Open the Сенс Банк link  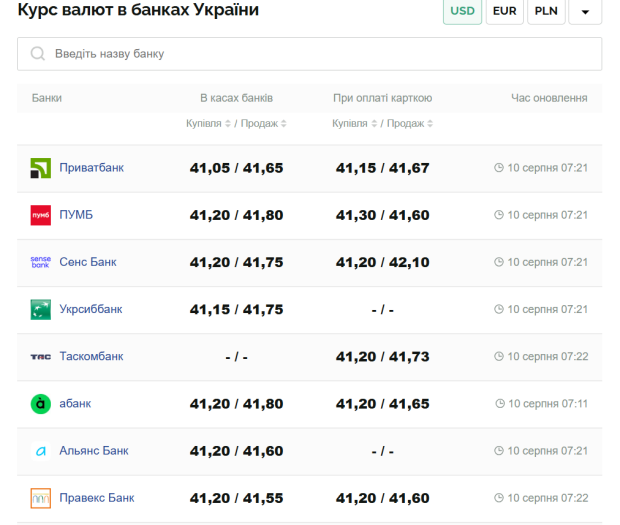pyautogui.click(x=88, y=262)
